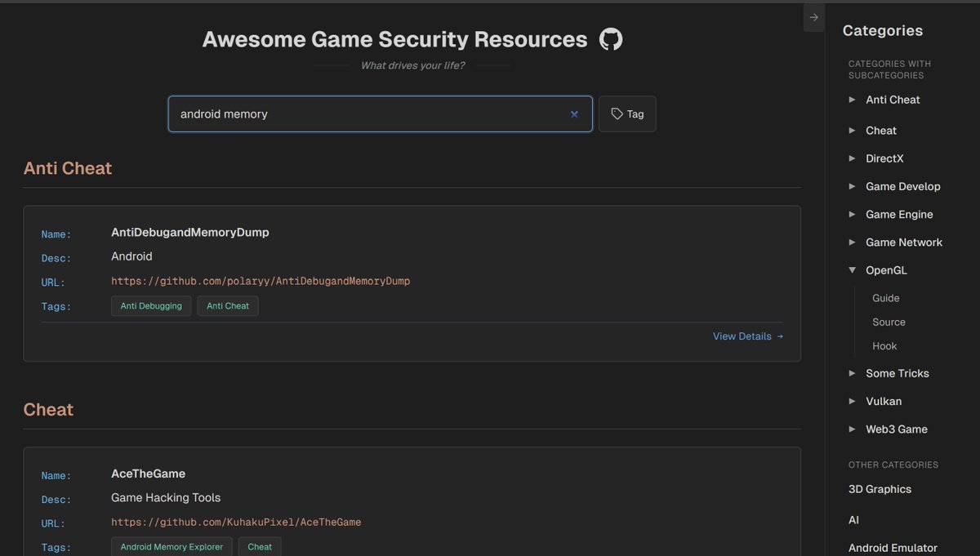980x556 pixels.
Task: Open the Hook subcategory under OpenGL
Action: coord(884,346)
